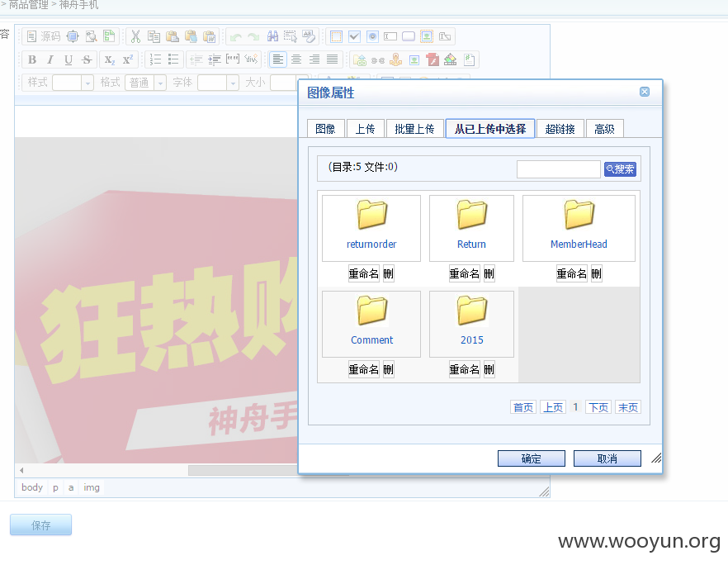Click the file search input field
The image size is (728, 565).
click(x=559, y=169)
